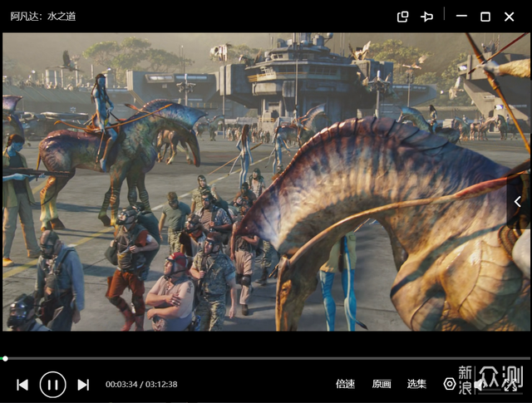This screenshot has height=403, width=532.
Task: Minimize the player window
Action: point(461,16)
